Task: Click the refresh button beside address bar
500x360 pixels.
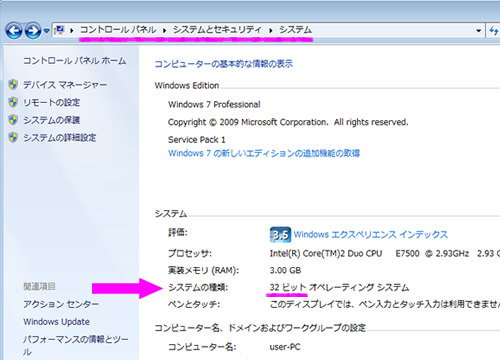Action: point(494,31)
